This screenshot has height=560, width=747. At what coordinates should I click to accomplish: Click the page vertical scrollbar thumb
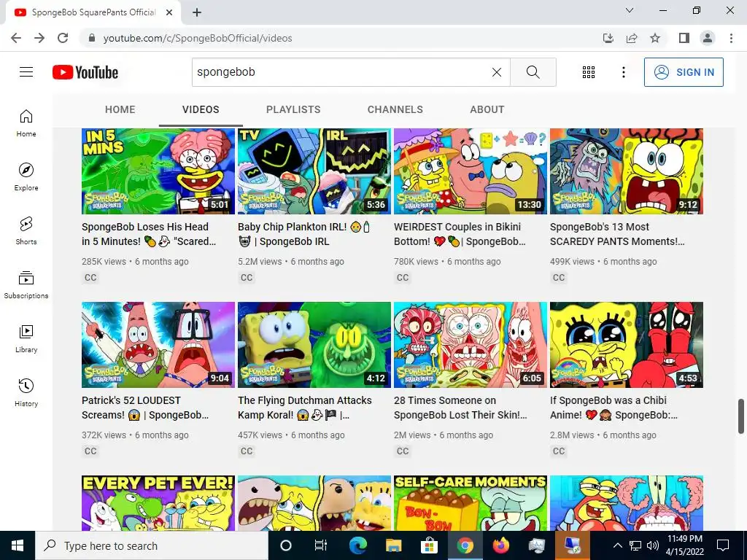741,416
